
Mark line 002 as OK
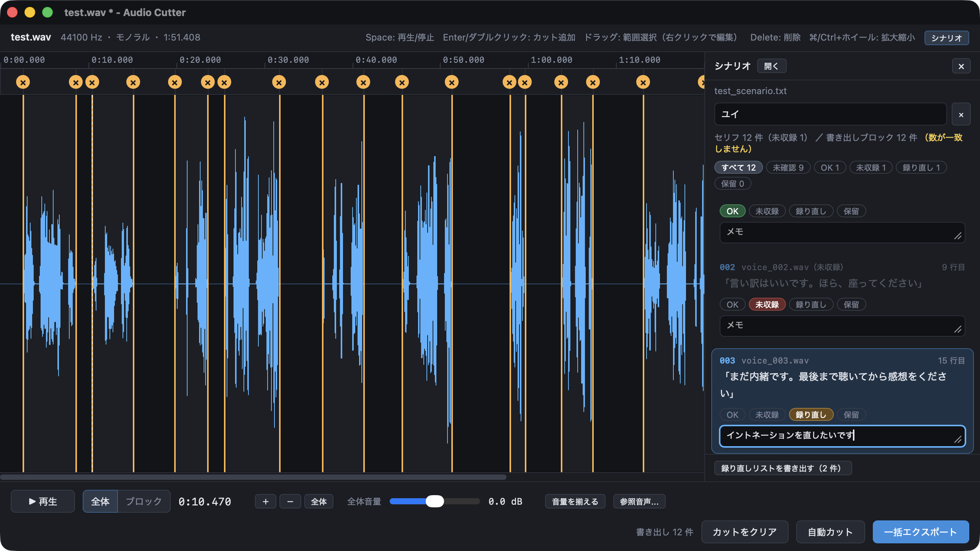(x=732, y=305)
